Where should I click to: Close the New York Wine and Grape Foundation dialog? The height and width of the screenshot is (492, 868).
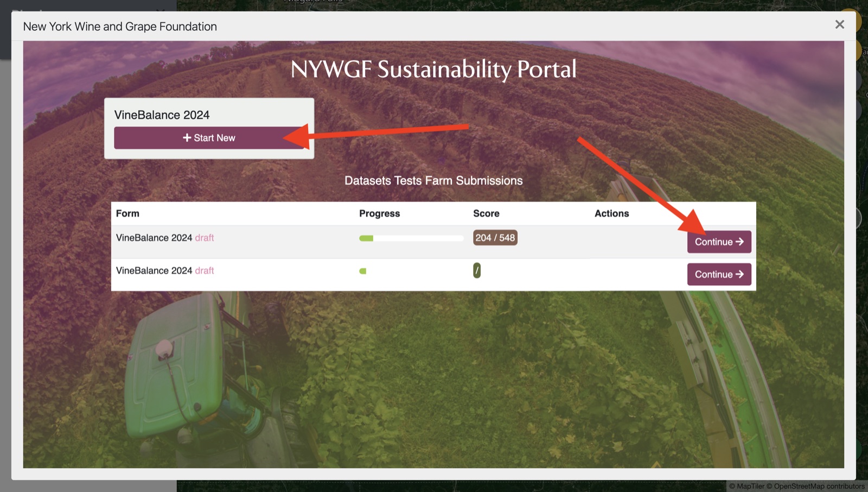tap(839, 24)
